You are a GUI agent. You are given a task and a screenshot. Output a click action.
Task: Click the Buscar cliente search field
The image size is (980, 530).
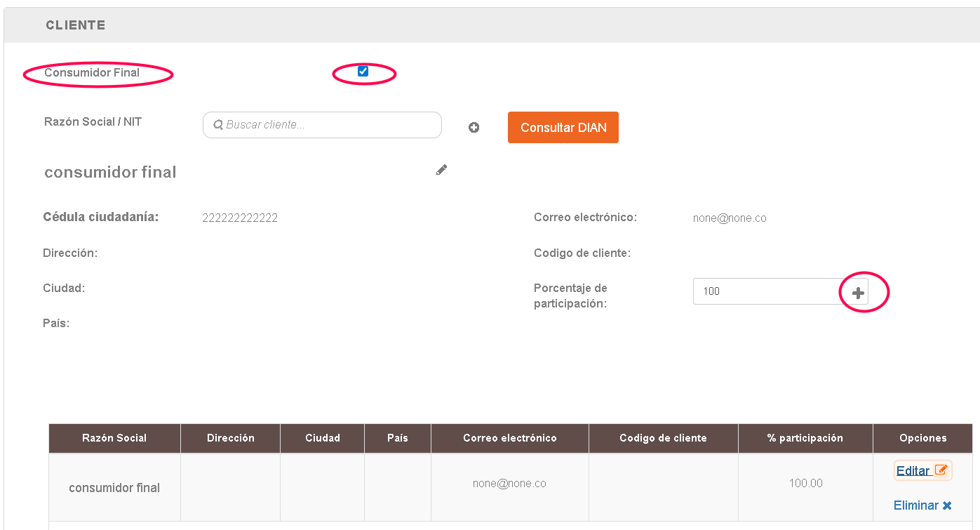click(330, 125)
